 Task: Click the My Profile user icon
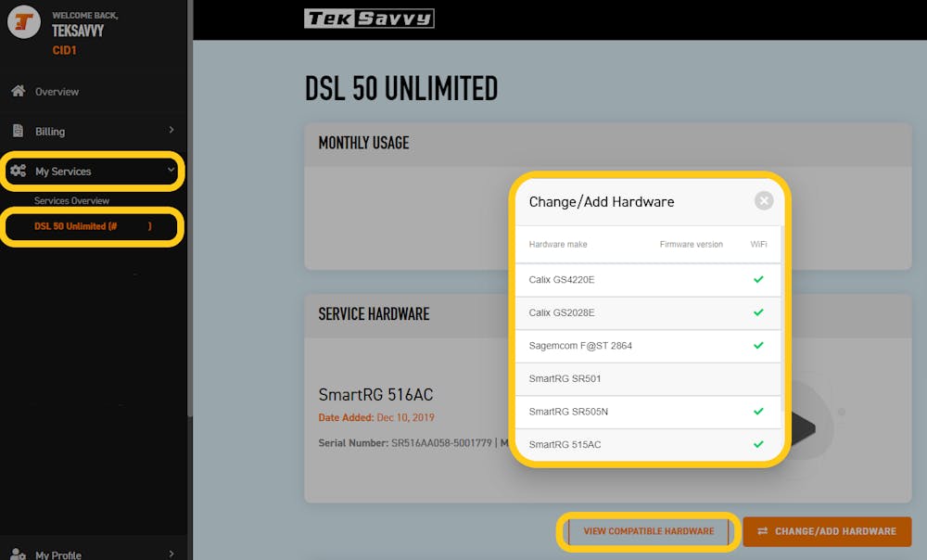[x=19, y=554]
